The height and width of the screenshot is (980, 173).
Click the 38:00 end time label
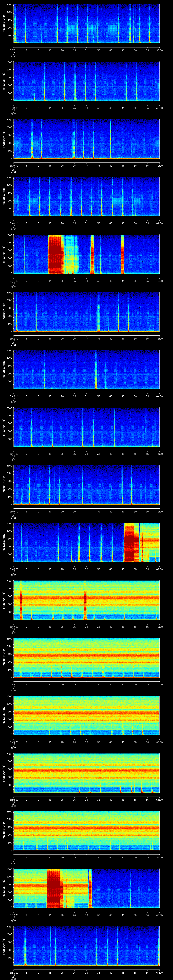tap(159, 50)
